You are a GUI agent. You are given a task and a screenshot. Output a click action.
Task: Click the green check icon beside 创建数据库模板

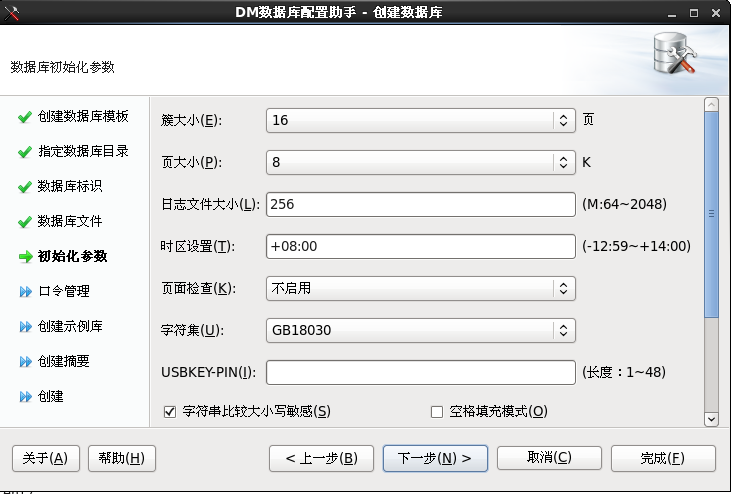(x=25, y=117)
